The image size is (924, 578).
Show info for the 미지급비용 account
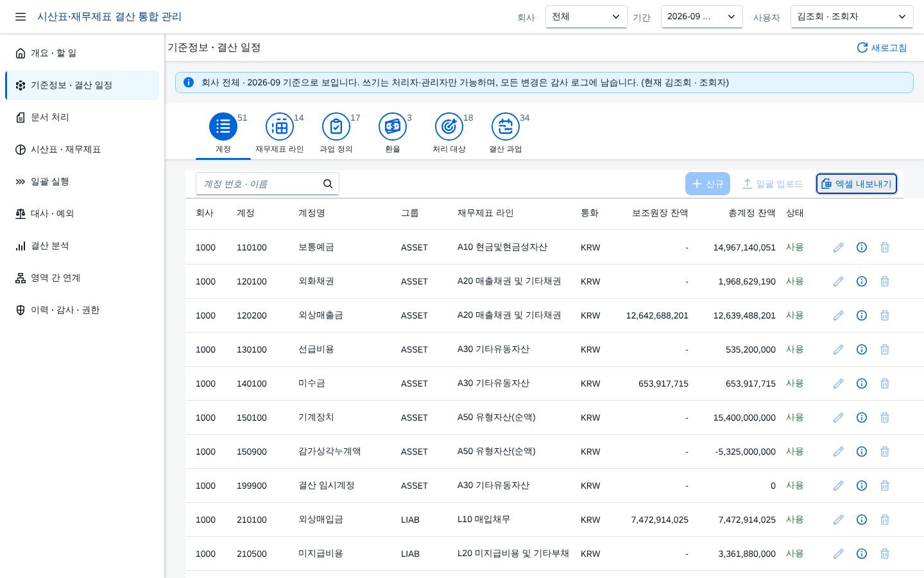862,554
